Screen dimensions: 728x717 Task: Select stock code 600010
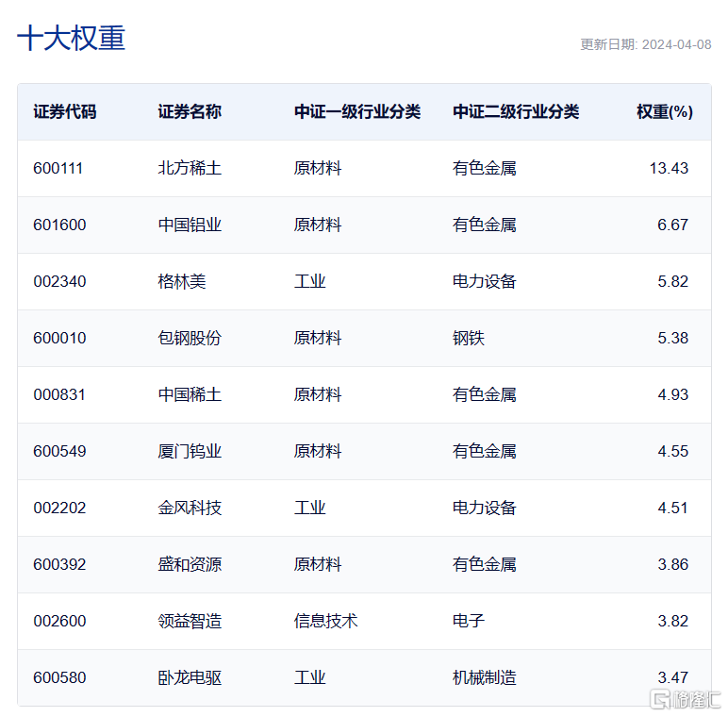tap(59, 338)
